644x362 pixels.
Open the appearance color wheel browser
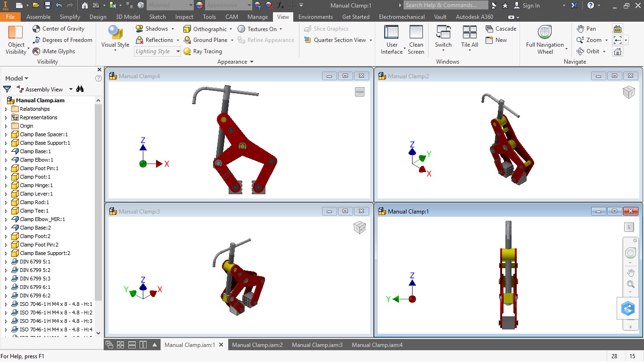click(199, 5)
